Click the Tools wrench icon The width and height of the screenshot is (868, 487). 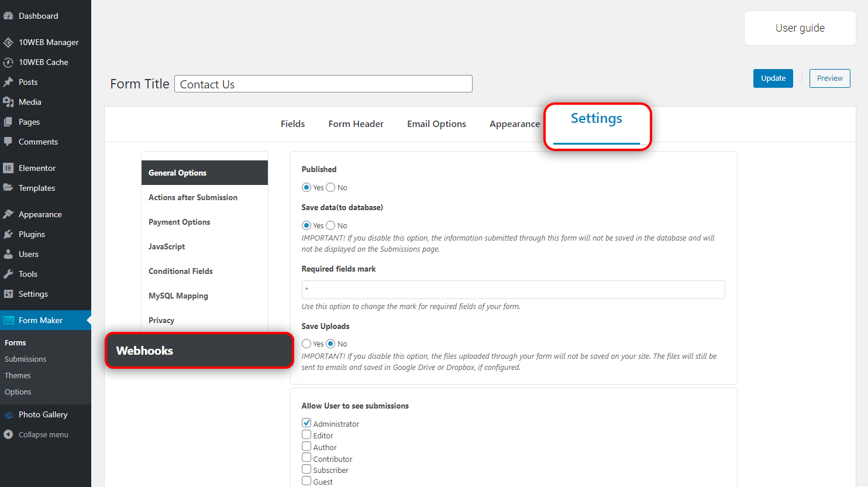pyautogui.click(x=8, y=274)
